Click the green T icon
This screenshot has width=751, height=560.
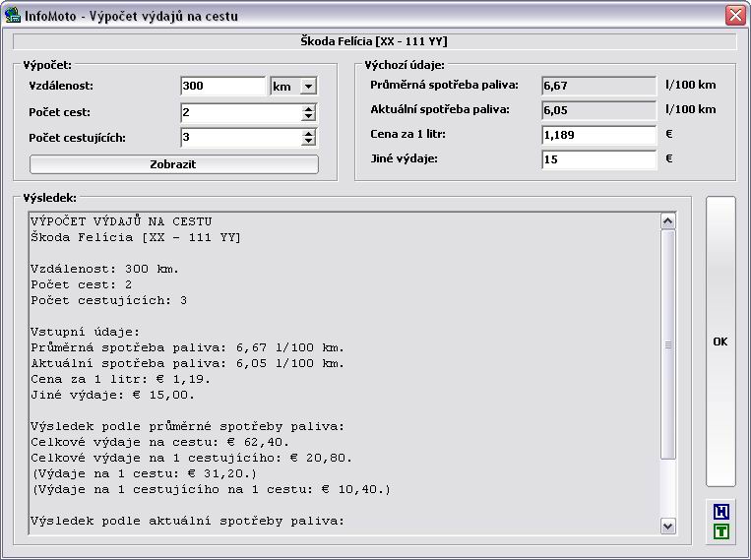coord(720,531)
